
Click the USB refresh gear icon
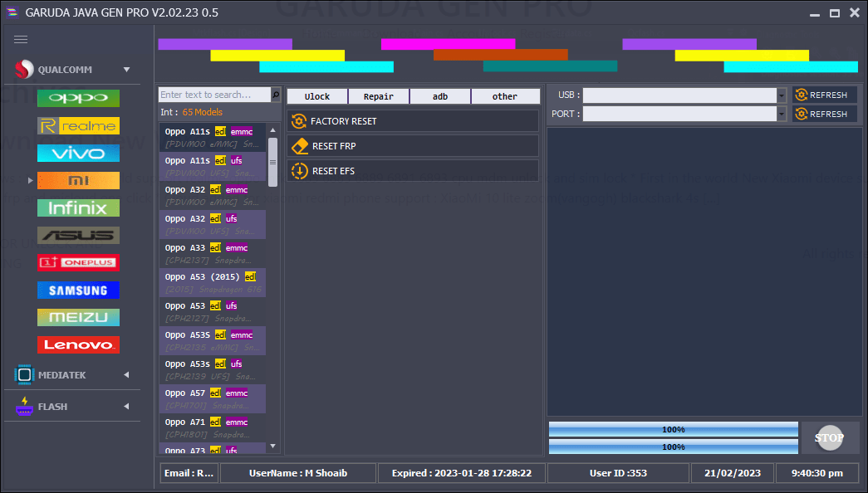802,94
